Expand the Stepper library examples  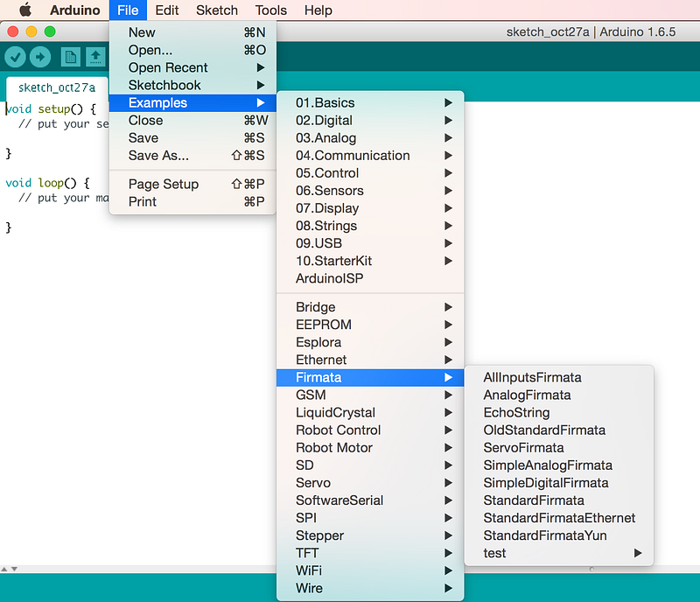pyautogui.click(x=370, y=535)
